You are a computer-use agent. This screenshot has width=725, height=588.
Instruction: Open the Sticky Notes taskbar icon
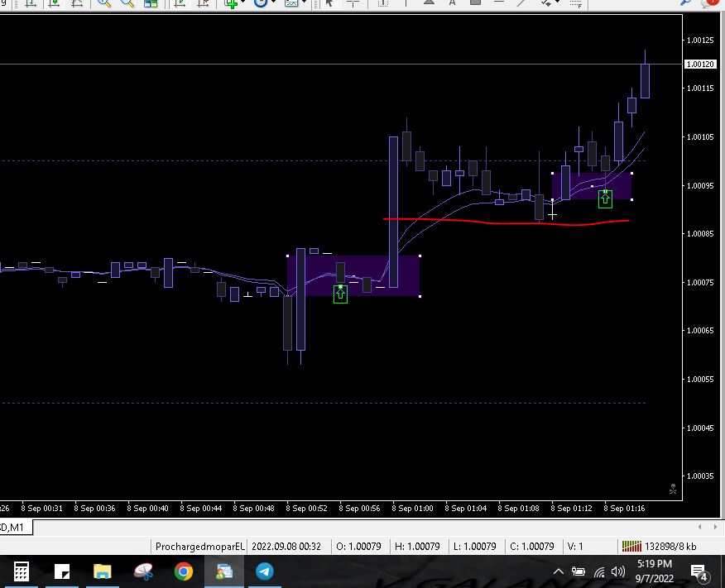point(62,571)
